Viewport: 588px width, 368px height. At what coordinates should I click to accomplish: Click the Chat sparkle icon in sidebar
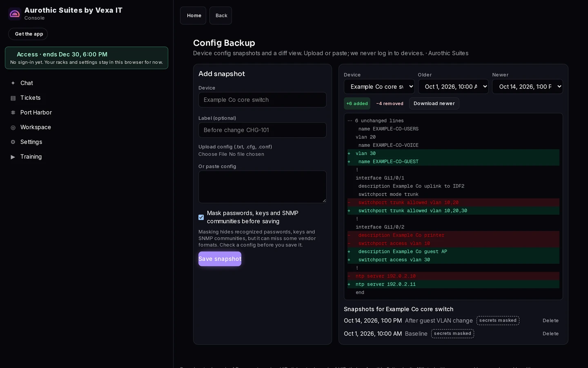click(x=13, y=83)
